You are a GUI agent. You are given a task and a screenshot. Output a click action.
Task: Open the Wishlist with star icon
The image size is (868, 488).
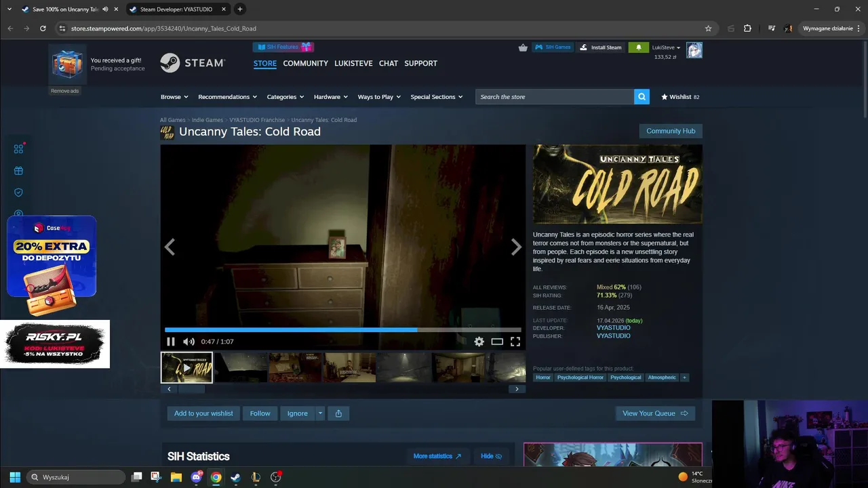coord(680,97)
